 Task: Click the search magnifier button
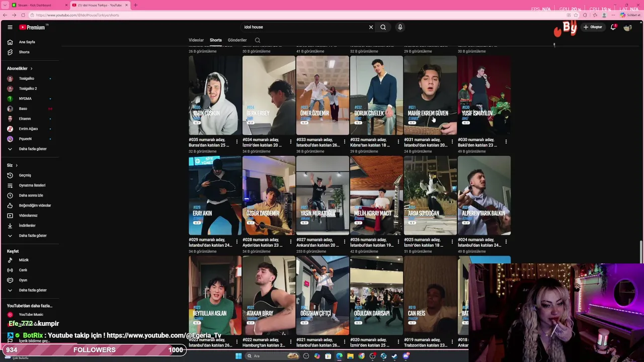point(383,27)
